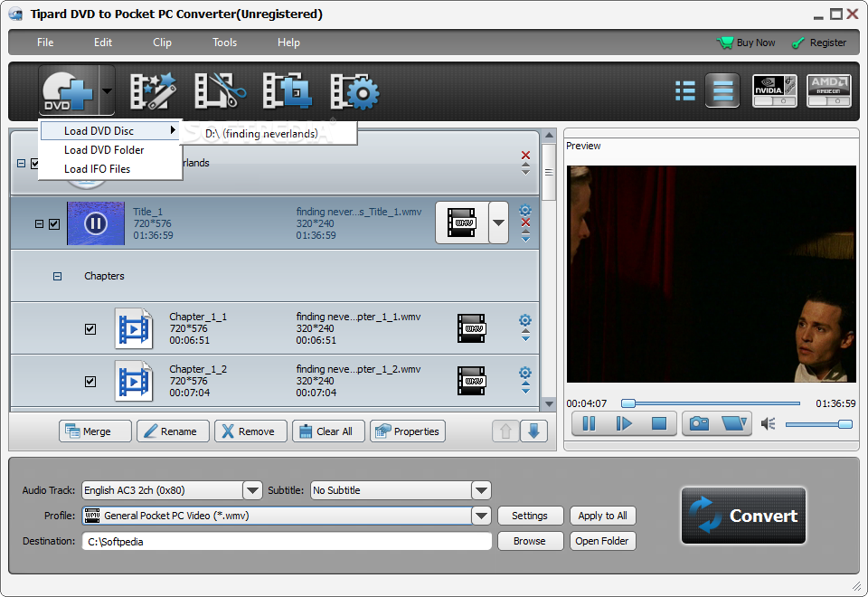Image resolution: width=868 pixels, height=597 pixels.
Task: Collapse the disc root node
Action: coord(21,164)
